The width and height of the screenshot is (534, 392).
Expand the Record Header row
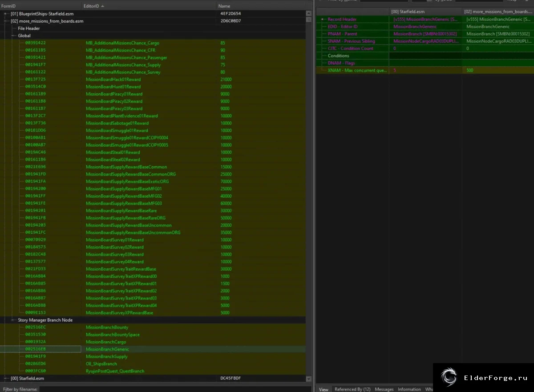(323, 20)
